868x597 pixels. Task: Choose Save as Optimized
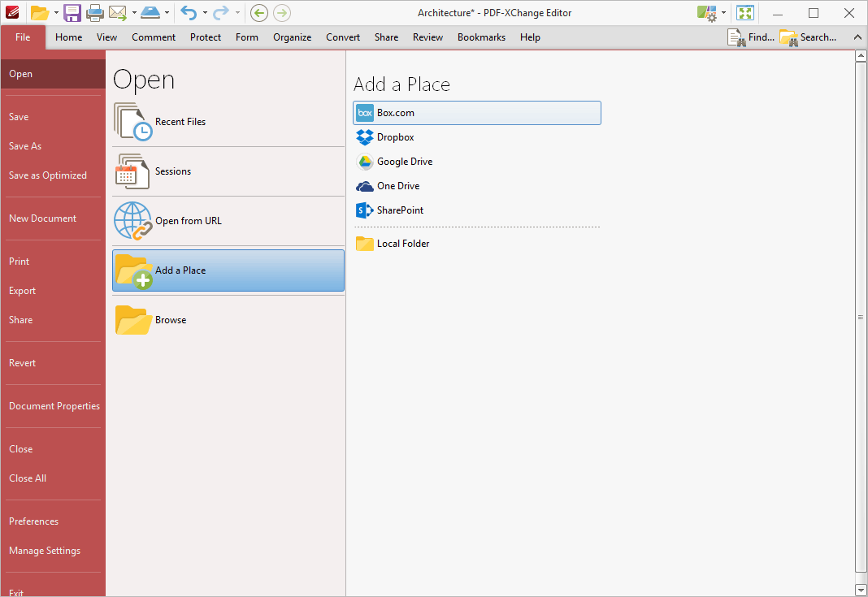(x=53, y=175)
